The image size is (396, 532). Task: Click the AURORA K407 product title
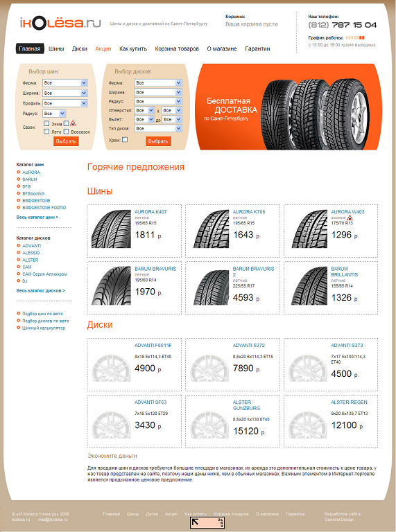(x=150, y=212)
